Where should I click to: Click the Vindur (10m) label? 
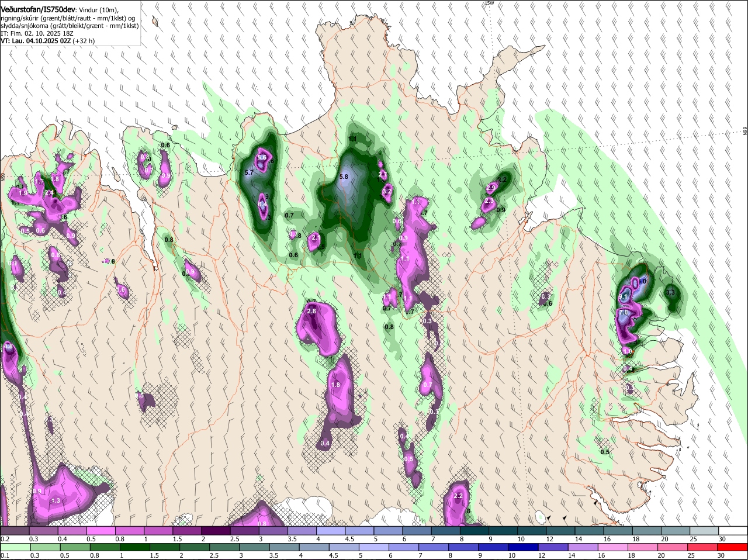[99, 11]
